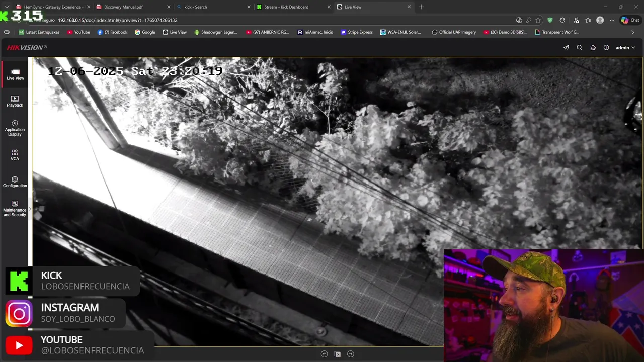Viewport: 644px width, 362px height.
Task: Close the Discovery Manual.pdf tab
Action: coord(169,7)
